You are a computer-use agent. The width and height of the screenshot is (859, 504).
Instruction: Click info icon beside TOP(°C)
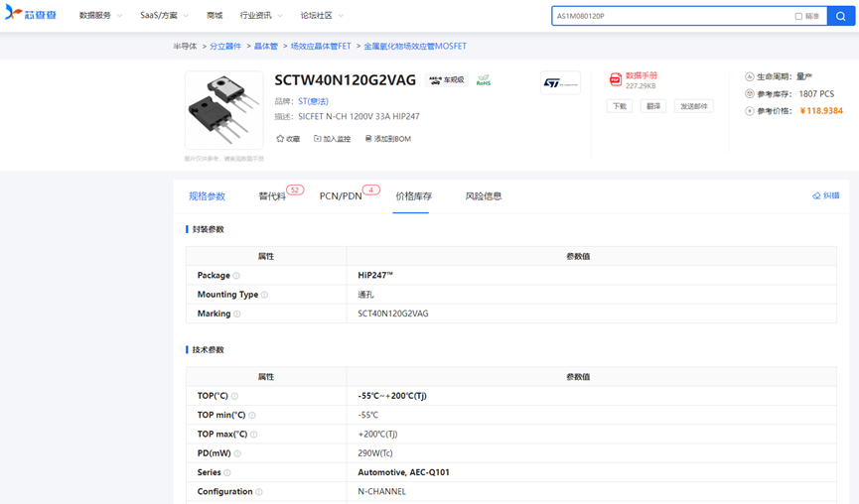pyautogui.click(x=234, y=396)
